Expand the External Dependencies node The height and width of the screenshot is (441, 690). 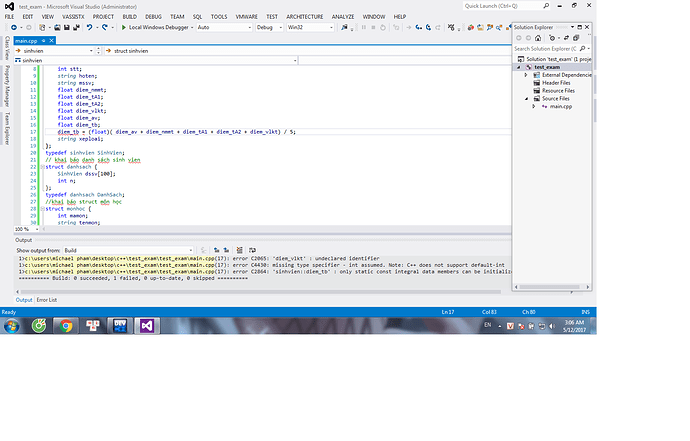(525, 75)
